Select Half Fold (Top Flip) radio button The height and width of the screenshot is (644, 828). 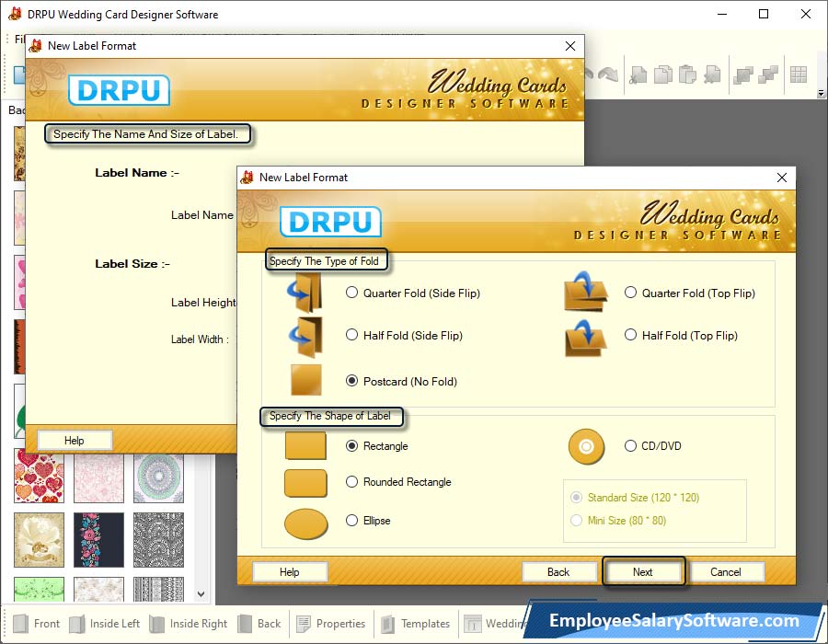click(630, 335)
